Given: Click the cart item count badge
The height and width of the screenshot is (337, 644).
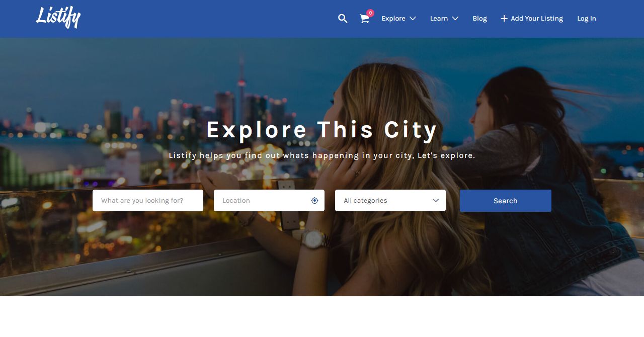Looking at the screenshot, I should (x=370, y=13).
